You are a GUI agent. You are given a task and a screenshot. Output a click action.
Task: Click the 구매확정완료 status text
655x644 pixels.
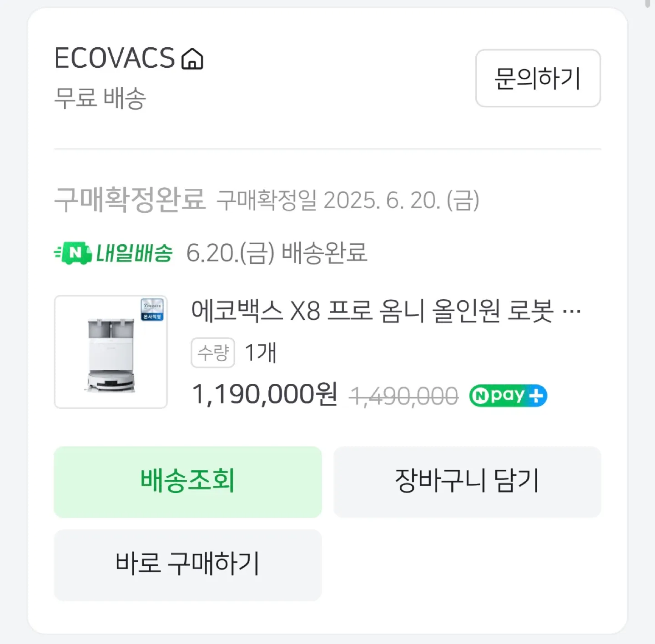click(x=130, y=200)
